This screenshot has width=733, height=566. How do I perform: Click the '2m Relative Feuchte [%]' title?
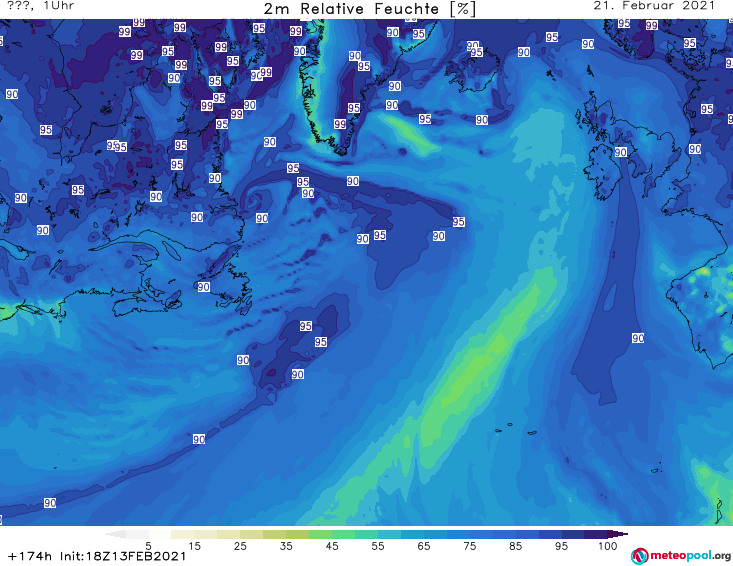click(x=370, y=9)
